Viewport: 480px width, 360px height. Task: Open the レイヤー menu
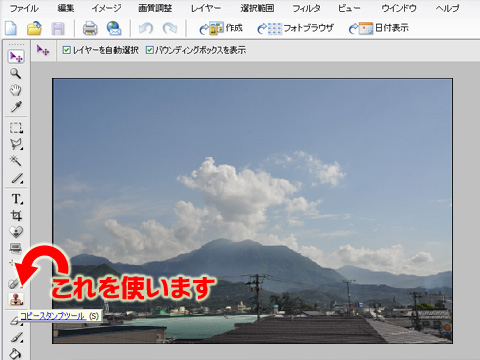tap(206, 8)
